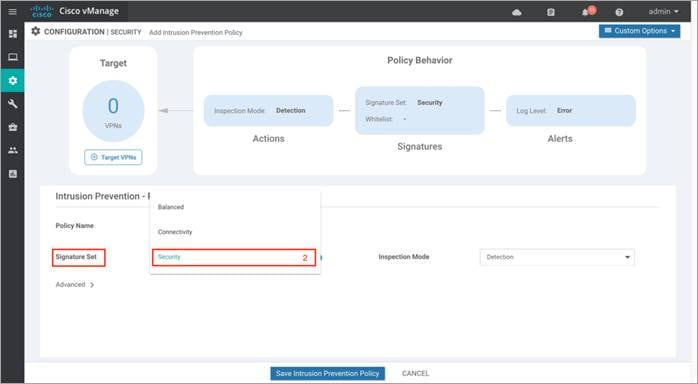
Task: Open the Monitor laptop icon in sidebar
Action: (12, 57)
